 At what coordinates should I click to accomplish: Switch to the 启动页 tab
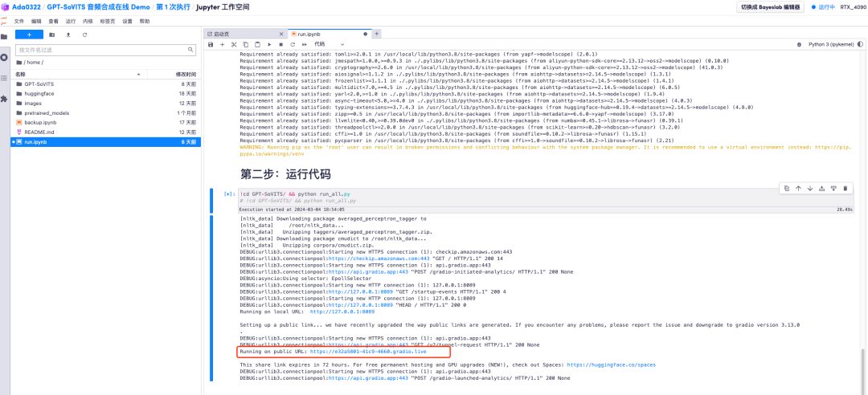pos(246,35)
